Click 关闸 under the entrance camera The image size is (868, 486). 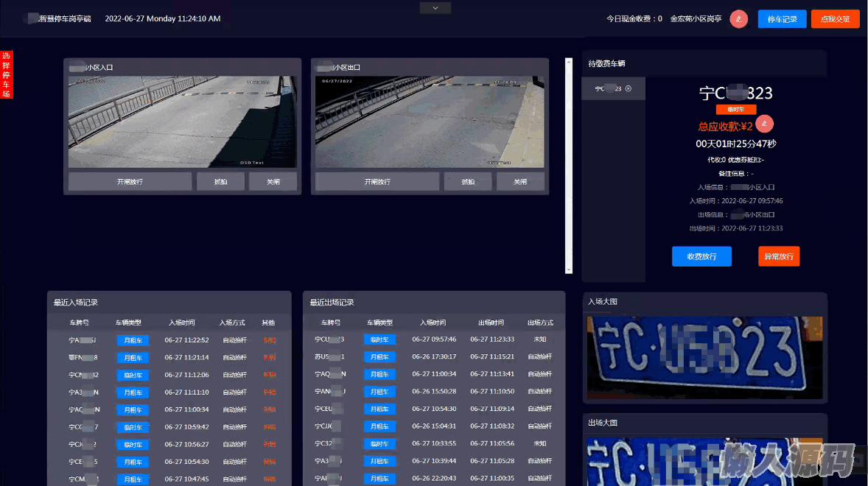[273, 181]
